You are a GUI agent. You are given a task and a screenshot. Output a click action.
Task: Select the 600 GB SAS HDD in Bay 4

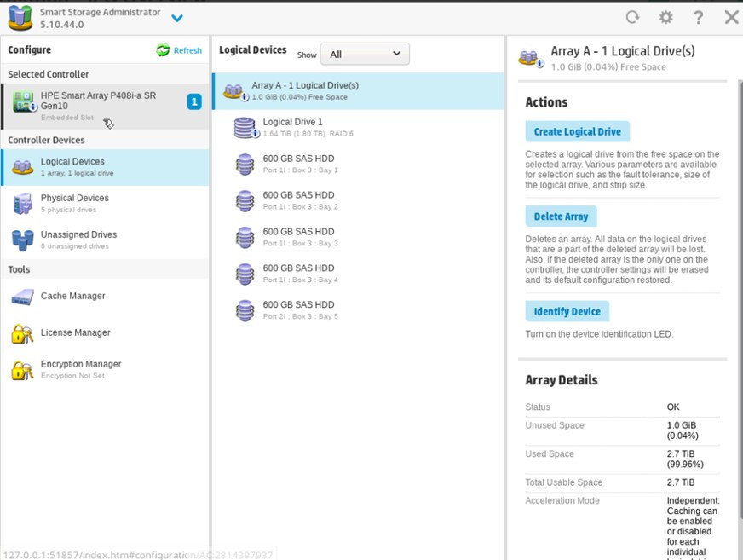tap(359, 274)
